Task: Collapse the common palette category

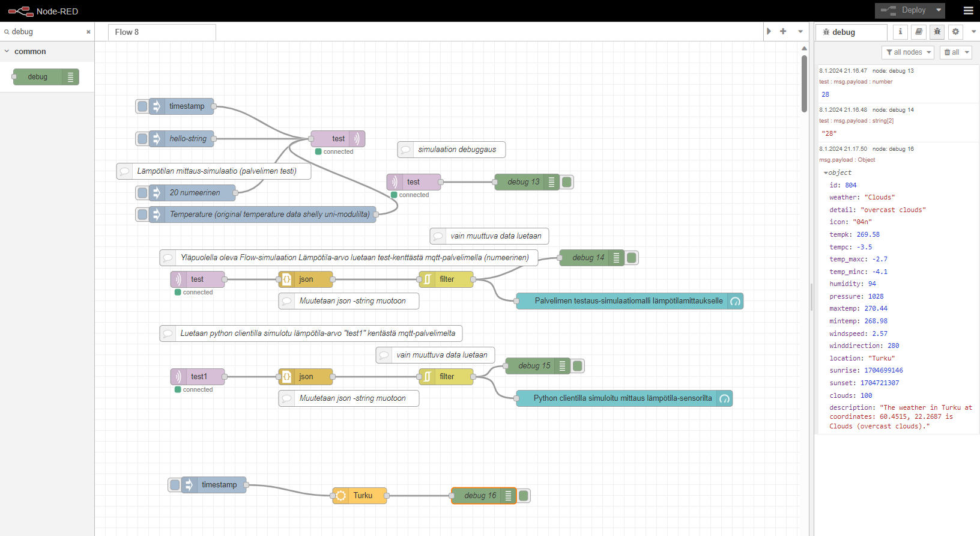Action: click(x=7, y=52)
